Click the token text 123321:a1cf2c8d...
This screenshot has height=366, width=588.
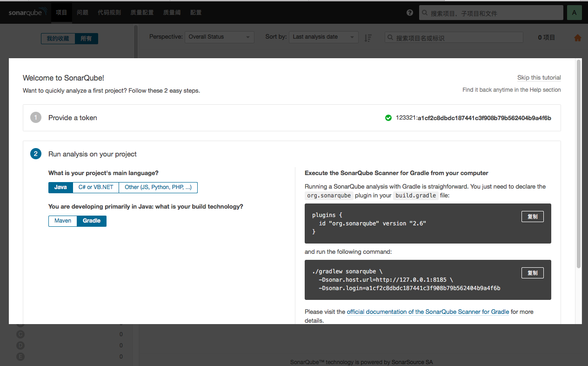[x=474, y=118]
